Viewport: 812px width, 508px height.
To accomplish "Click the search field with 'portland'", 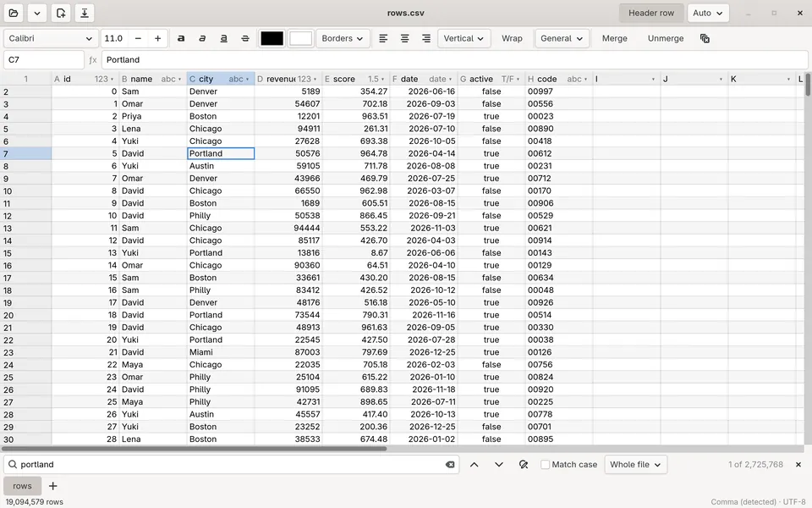I will tap(232, 465).
